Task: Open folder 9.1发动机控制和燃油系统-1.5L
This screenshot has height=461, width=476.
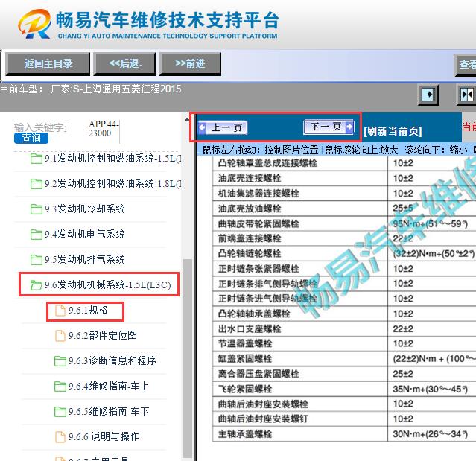Action: [x=107, y=158]
